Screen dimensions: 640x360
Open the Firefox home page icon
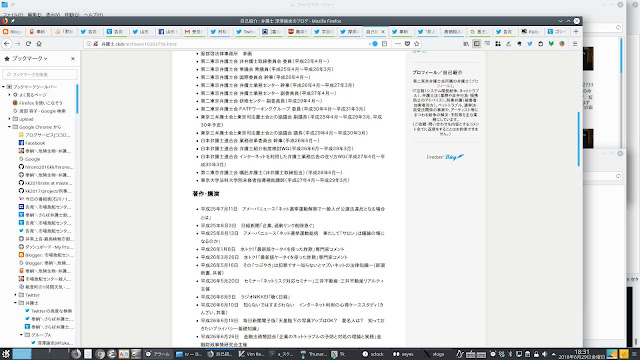pyautogui.click(x=39, y=44)
